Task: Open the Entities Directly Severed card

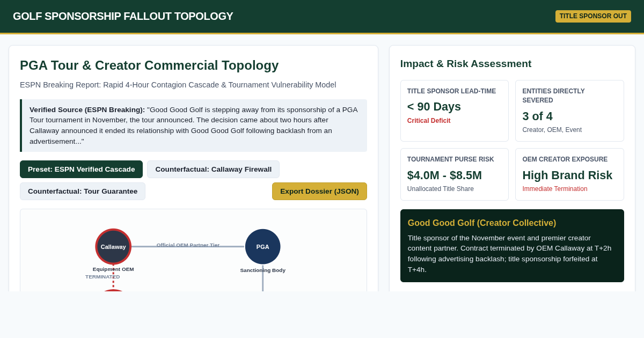Action: pos(569,111)
